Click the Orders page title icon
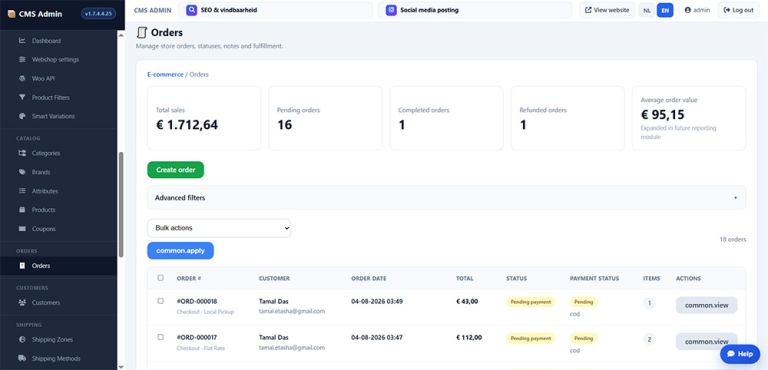768x370 pixels. (142, 33)
